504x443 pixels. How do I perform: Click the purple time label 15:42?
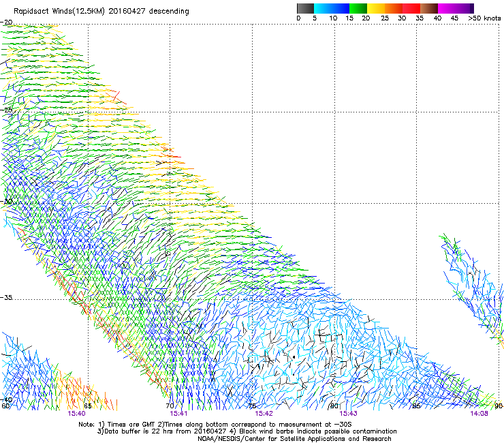tap(264, 414)
